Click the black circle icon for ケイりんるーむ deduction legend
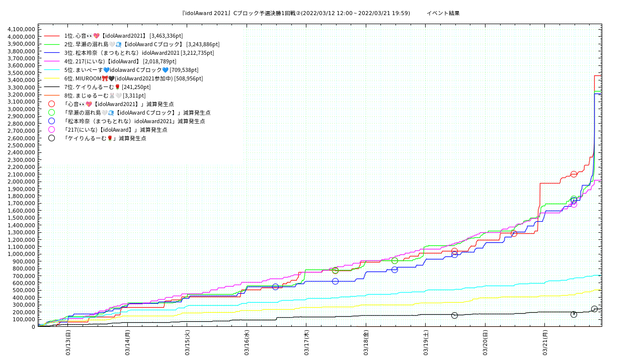Viewport: 644px width, 362px height. [51, 138]
